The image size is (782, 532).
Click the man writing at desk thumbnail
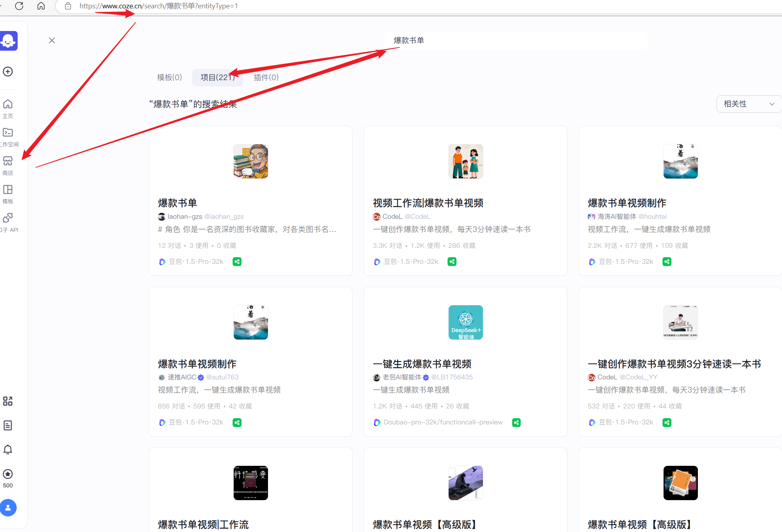pos(681,322)
